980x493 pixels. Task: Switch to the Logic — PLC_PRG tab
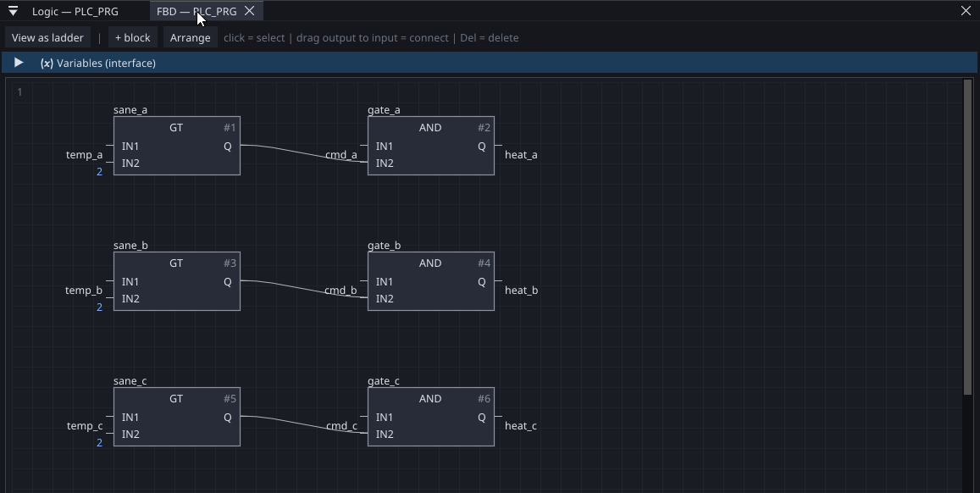tap(75, 11)
